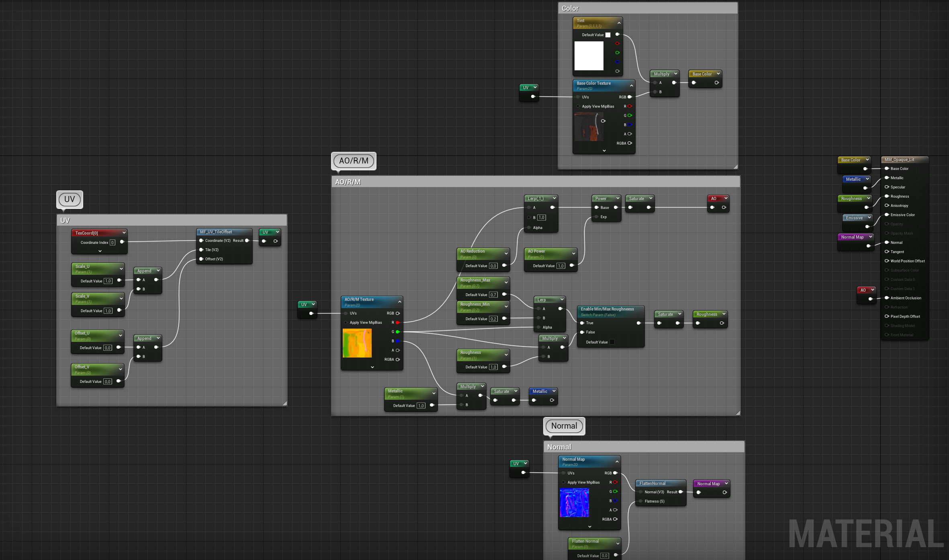Click the TexCoord Coordinate Index field
The image size is (949, 560).
112,243
